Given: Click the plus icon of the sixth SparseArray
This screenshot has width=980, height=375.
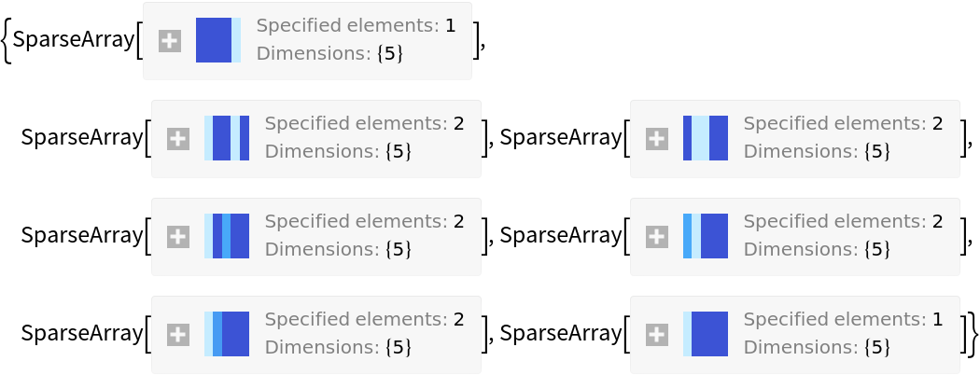Looking at the screenshot, I should tap(177, 335).
